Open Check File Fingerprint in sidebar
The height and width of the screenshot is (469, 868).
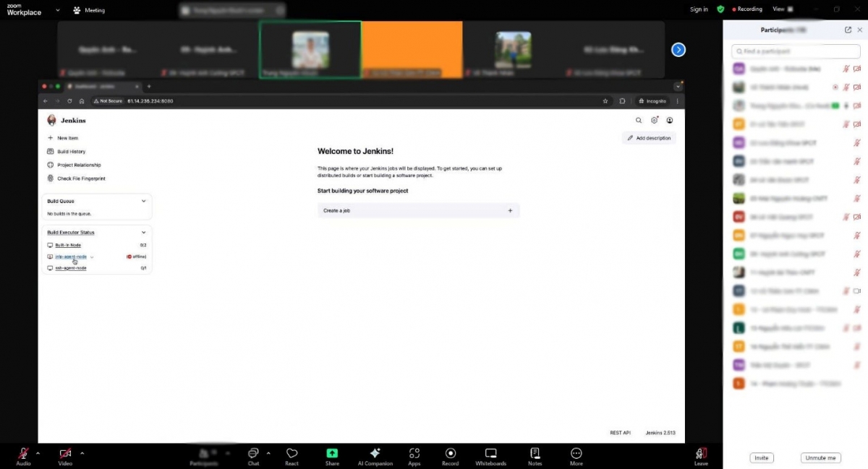point(76,178)
